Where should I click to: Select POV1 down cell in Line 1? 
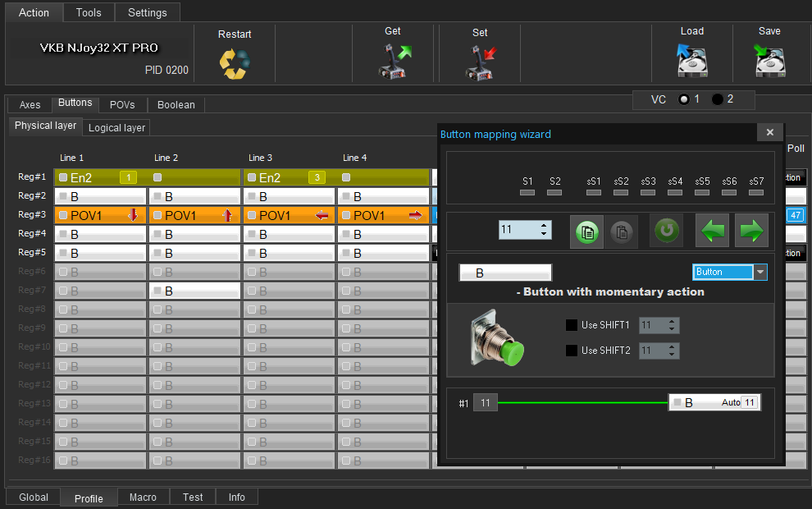click(100, 215)
